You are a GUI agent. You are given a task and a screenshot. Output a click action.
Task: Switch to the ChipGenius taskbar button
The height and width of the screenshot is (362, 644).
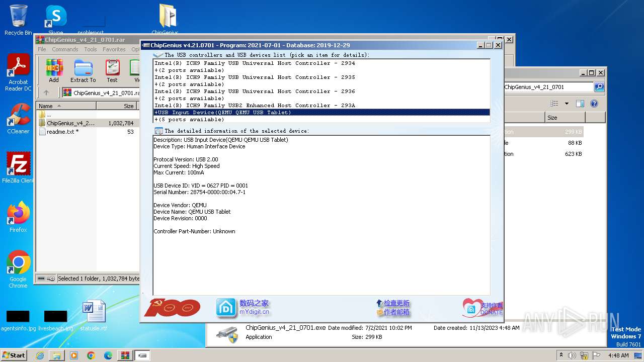pyautogui.click(x=142, y=355)
